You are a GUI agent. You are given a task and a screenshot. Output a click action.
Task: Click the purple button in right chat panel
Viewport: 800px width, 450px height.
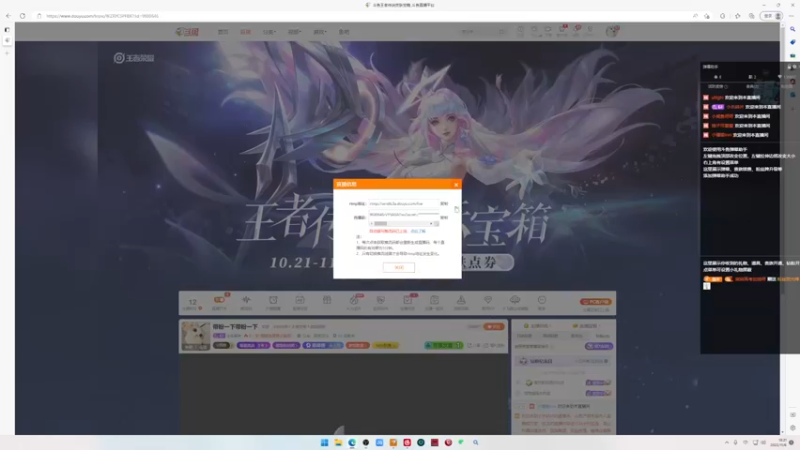pyautogui.click(x=598, y=346)
